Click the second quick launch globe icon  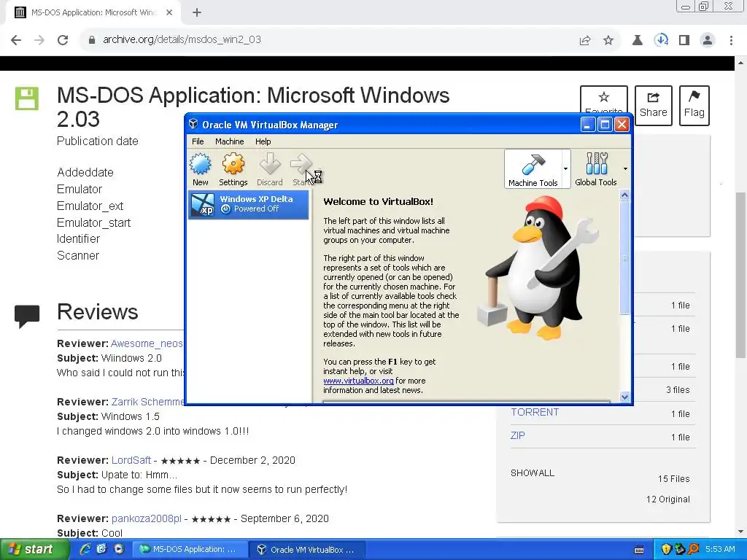101,550
